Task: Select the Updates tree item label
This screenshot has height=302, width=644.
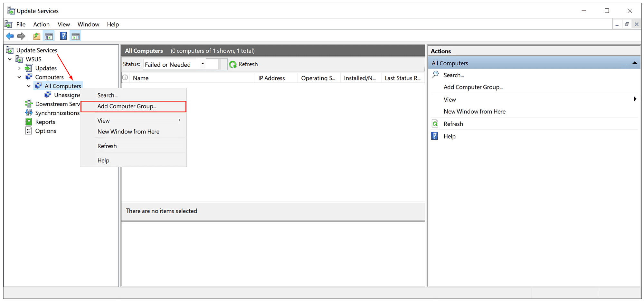Action: pos(46,68)
